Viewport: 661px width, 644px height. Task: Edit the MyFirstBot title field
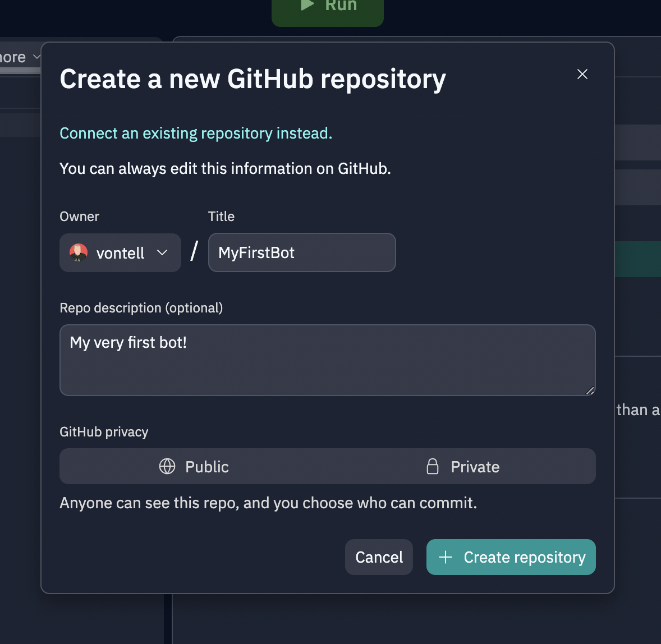302,252
